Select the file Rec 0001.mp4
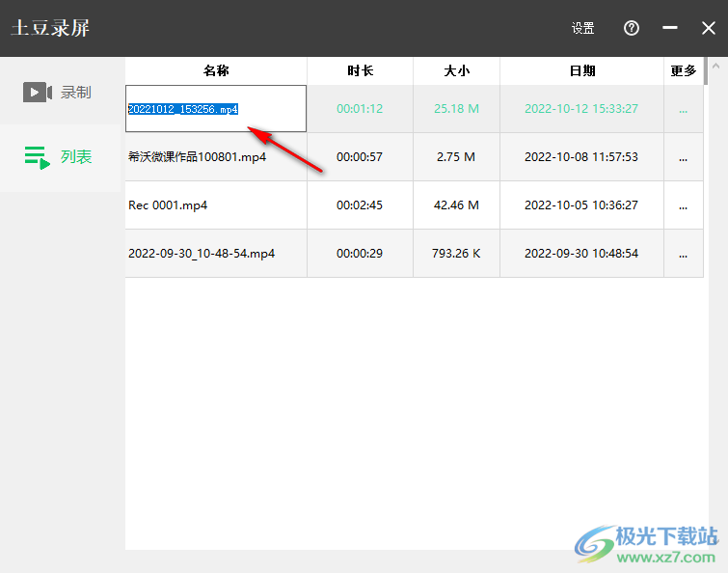The image size is (728, 573). pos(168,205)
